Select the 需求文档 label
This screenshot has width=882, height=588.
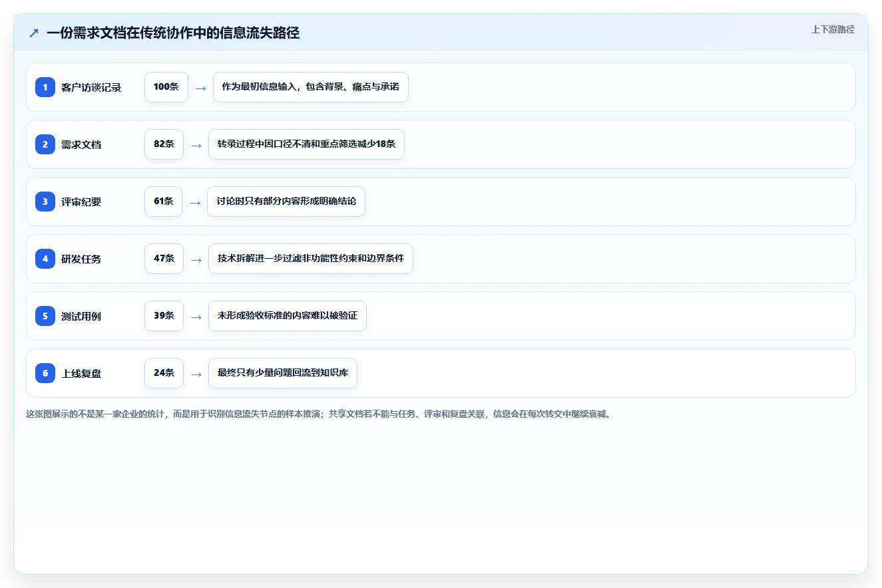pos(81,144)
